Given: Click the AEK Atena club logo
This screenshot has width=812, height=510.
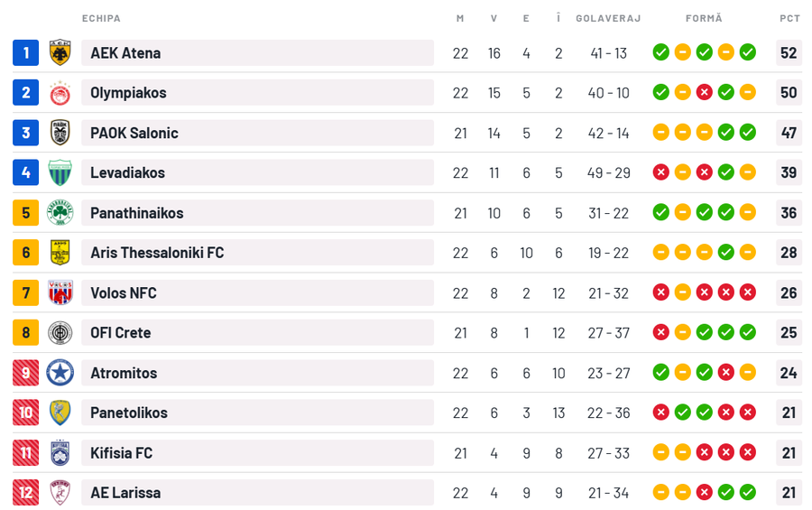Looking at the screenshot, I should coord(60,53).
